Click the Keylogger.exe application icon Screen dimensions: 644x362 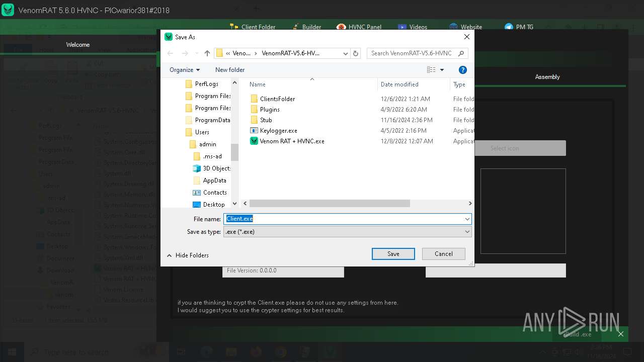click(x=254, y=131)
